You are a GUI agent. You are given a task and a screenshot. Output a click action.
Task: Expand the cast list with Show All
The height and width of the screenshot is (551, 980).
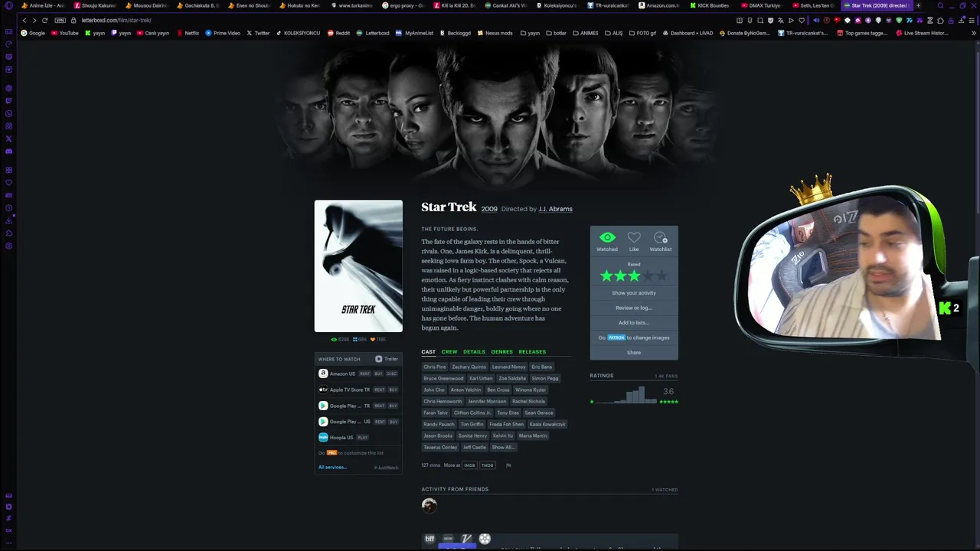coord(503,447)
